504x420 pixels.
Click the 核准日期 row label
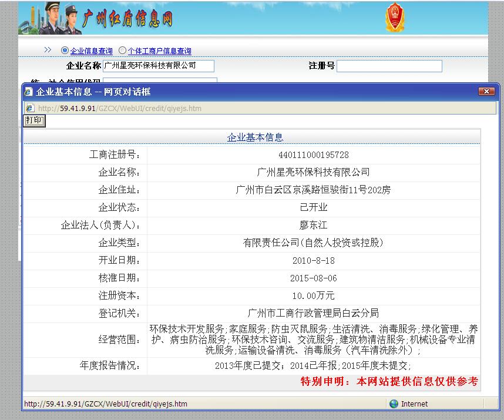[x=119, y=278]
